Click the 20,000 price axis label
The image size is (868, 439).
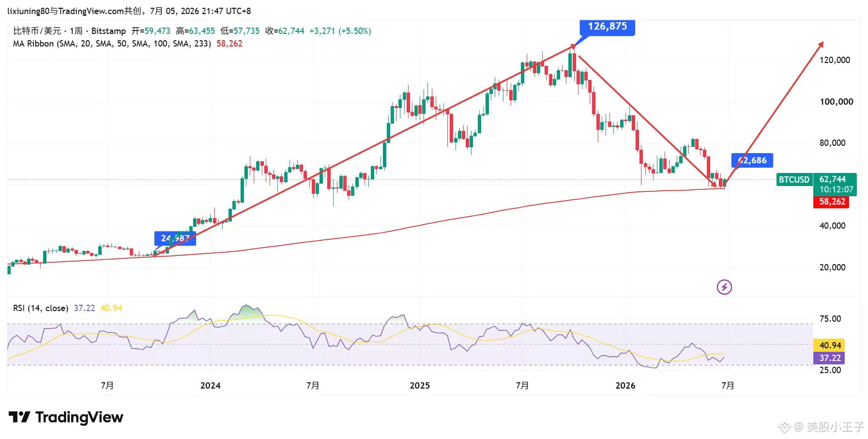(832, 267)
